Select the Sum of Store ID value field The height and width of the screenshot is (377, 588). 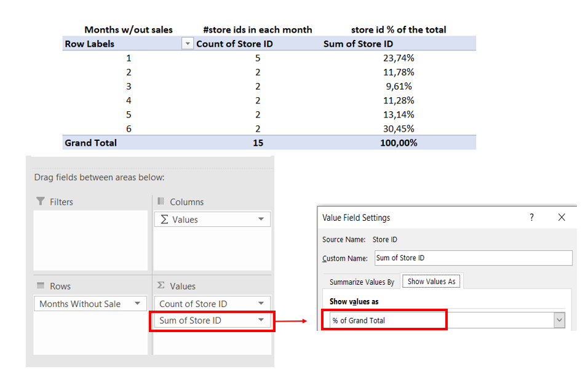[x=212, y=320]
